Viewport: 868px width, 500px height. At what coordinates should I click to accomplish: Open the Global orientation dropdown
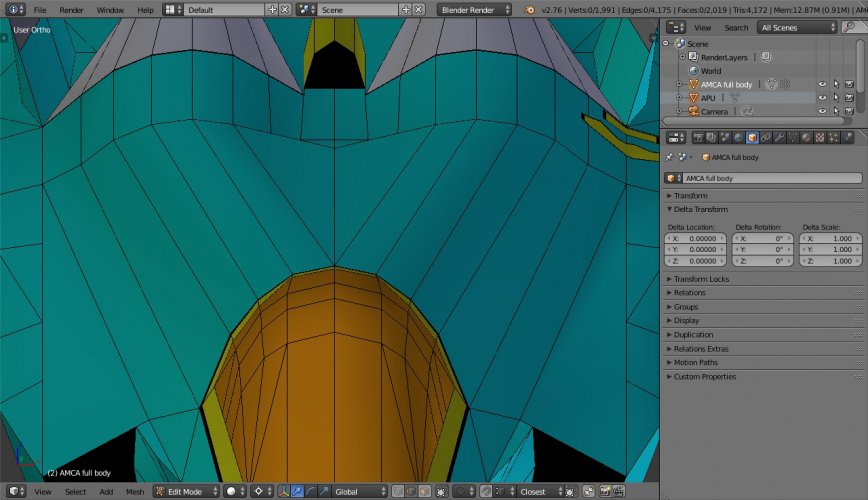pos(360,492)
